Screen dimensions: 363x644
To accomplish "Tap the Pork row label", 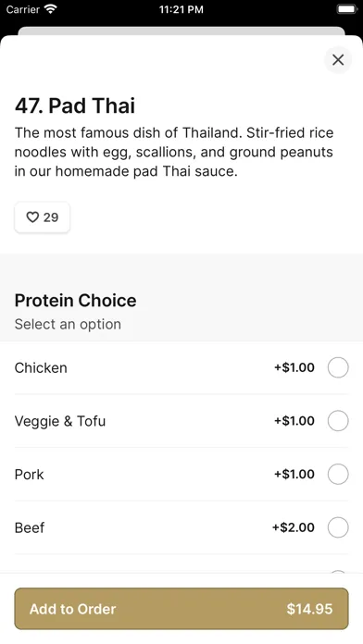I will (30, 475).
